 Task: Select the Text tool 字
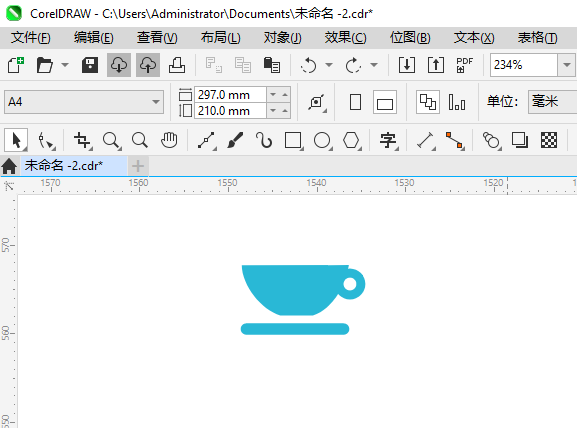coord(389,141)
